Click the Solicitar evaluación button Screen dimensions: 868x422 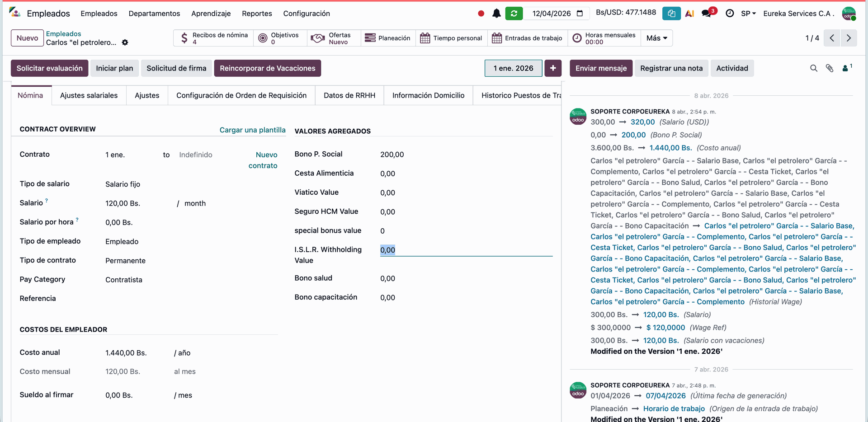pos(49,68)
